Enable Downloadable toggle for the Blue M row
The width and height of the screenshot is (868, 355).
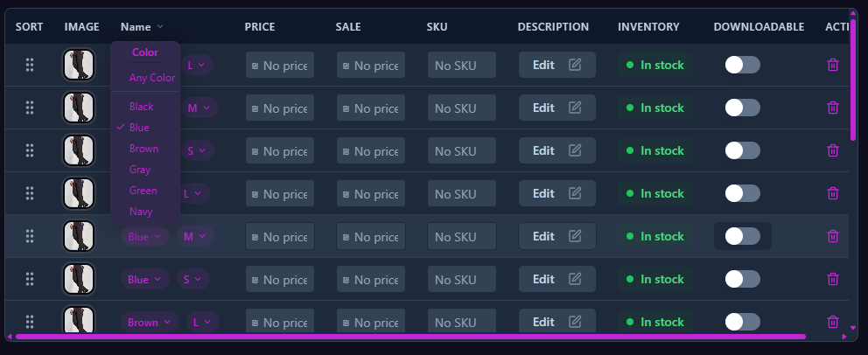(742, 236)
